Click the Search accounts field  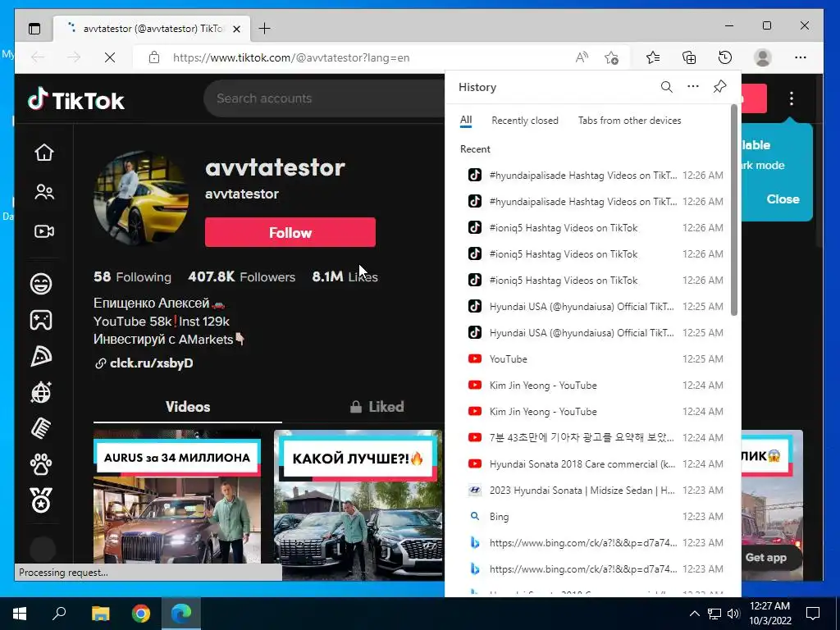pos(323,98)
